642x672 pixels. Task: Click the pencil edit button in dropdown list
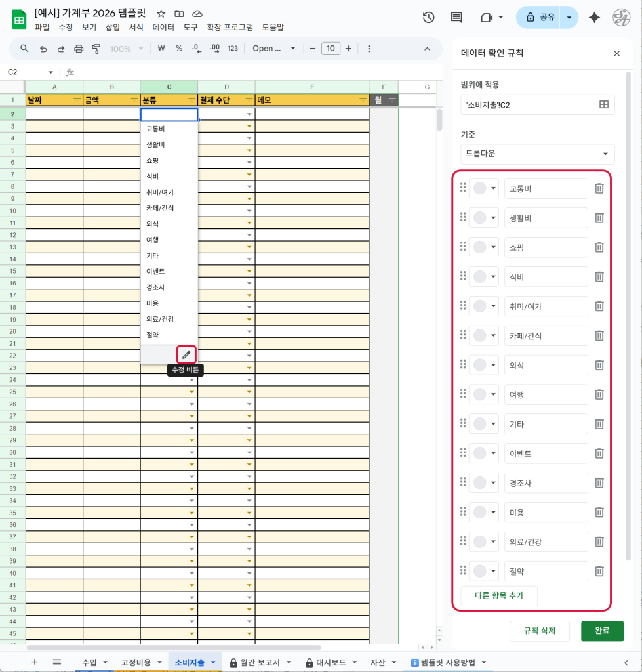(186, 354)
